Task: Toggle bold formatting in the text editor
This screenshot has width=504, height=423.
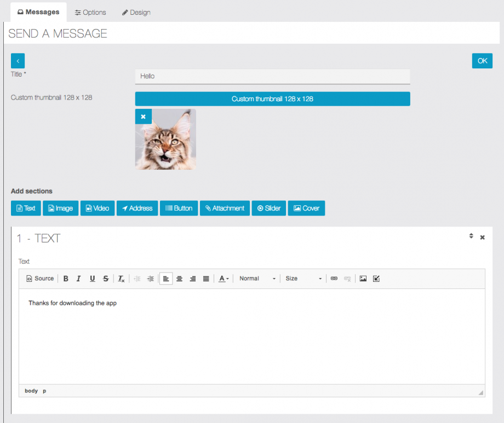Action: [x=66, y=279]
